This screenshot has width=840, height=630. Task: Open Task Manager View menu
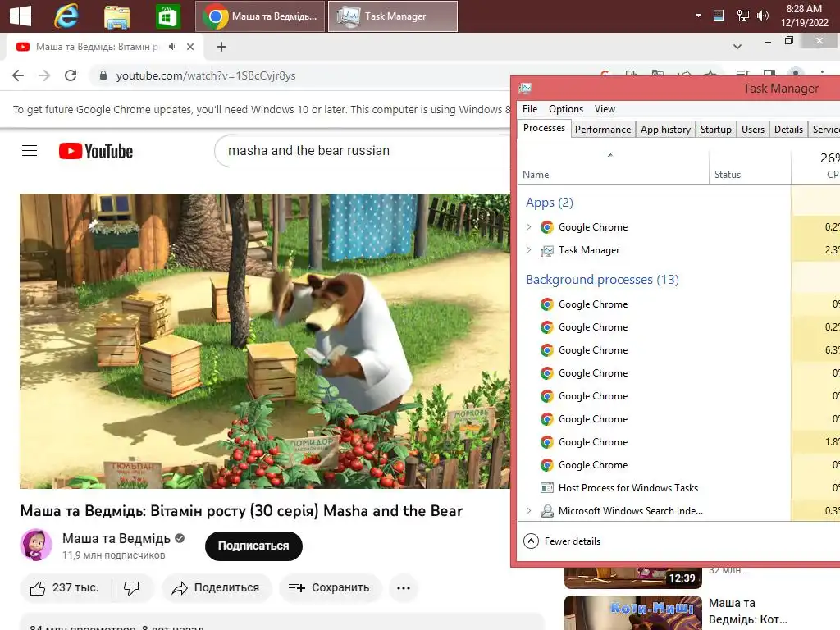(605, 109)
